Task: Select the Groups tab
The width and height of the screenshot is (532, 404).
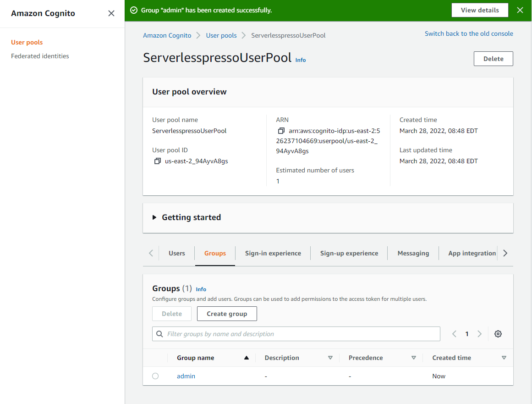Action: click(215, 253)
